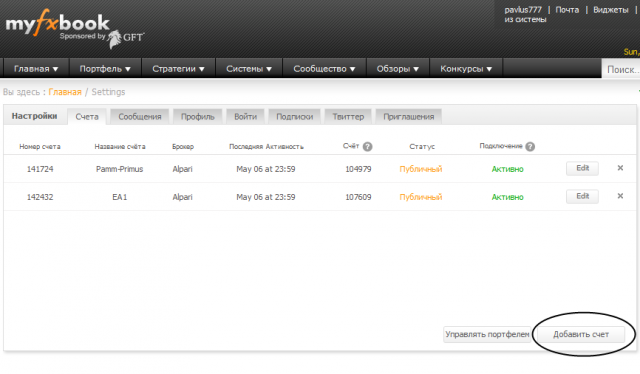640x374 pixels.
Task: Open the Приглашения tab
Action: 408,117
